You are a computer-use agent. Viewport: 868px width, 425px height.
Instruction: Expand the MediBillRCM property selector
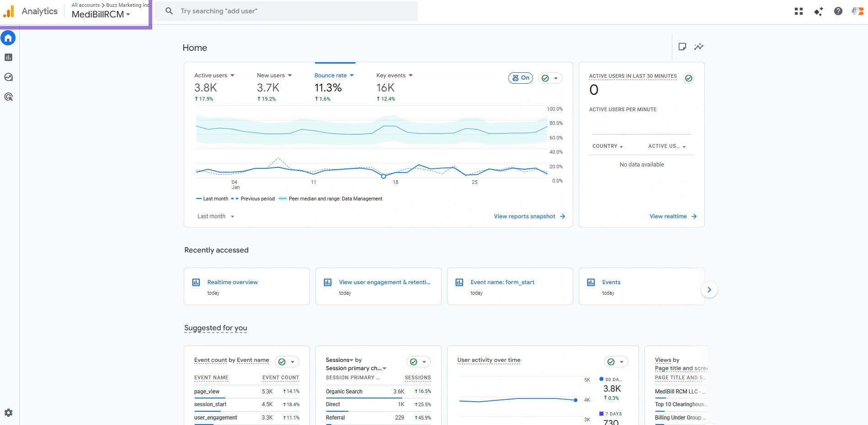pyautogui.click(x=101, y=15)
